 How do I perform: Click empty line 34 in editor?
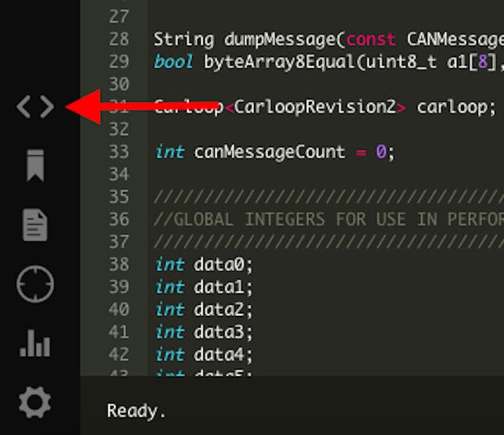pyautogui.click(x=325, y=174)
